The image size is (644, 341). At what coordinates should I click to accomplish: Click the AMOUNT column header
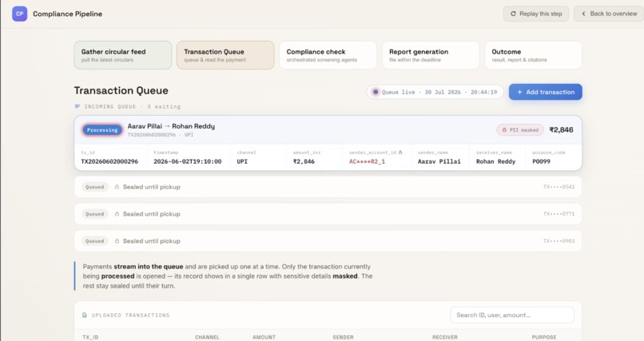tap(264, 337)
